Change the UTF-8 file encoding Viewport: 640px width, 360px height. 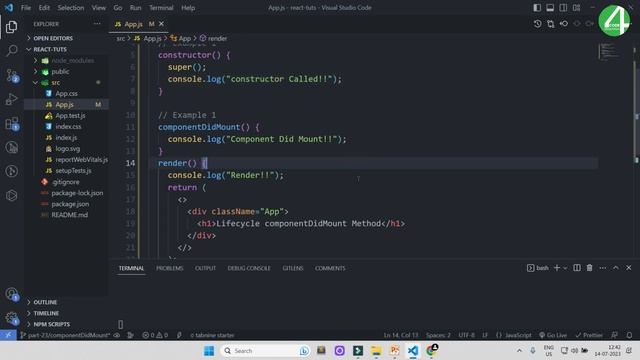(x=467, y=335)
